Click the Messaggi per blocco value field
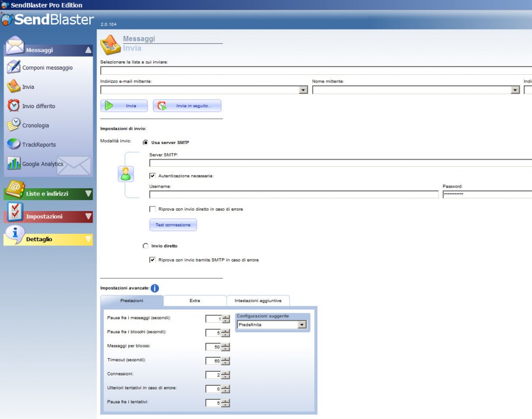 click(x=214, y=347)
